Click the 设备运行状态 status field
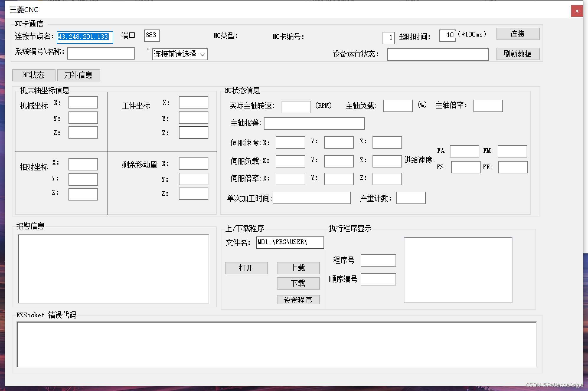Viewport: 588px width, 391px height. [438, 55]
